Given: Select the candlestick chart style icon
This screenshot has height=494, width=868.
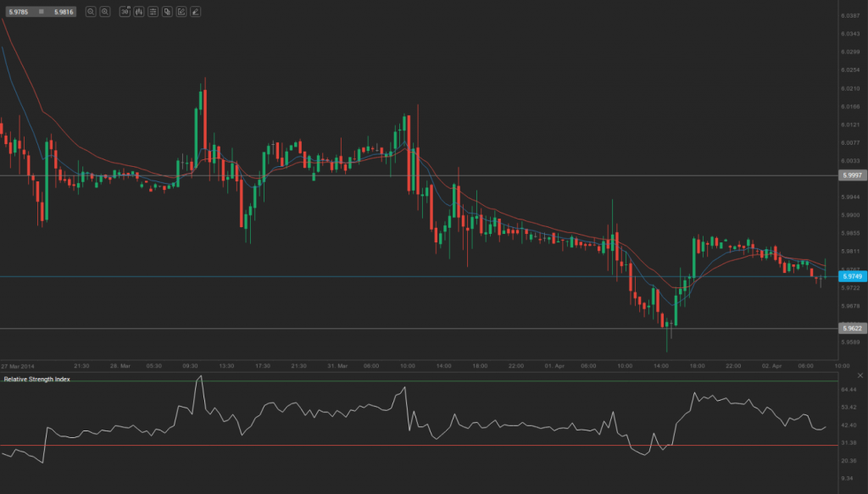Looking at the screenshot, I should [x=139, y=12].
